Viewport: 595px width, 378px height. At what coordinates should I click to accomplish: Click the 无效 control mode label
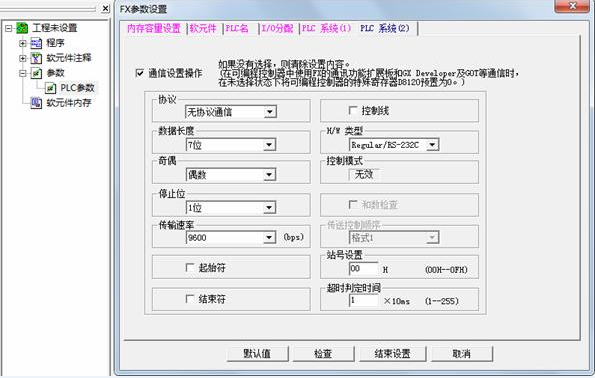click(x=364, y=175)
